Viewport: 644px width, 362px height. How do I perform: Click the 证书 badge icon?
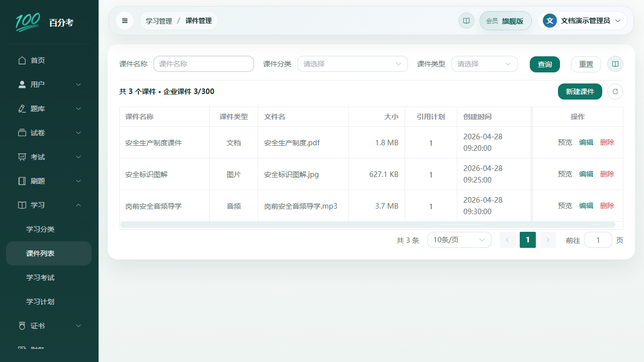click(x=22, y=326)
